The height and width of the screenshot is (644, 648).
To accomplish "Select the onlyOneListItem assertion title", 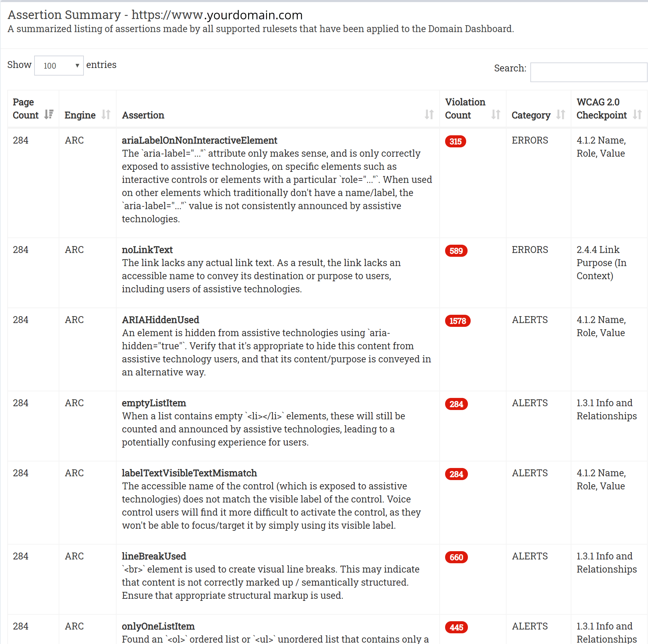I will 158,626.
